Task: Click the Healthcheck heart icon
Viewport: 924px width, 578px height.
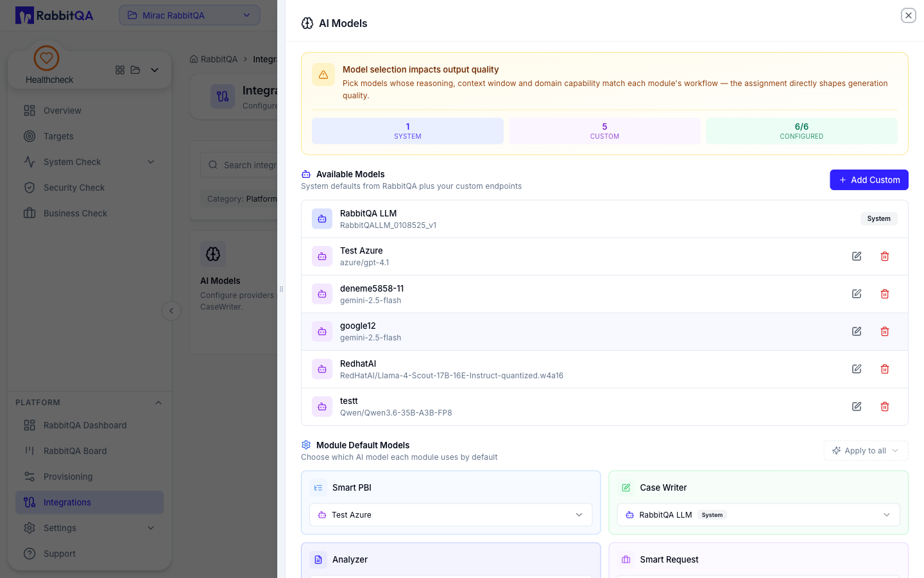Action: [x=46, y=58]
